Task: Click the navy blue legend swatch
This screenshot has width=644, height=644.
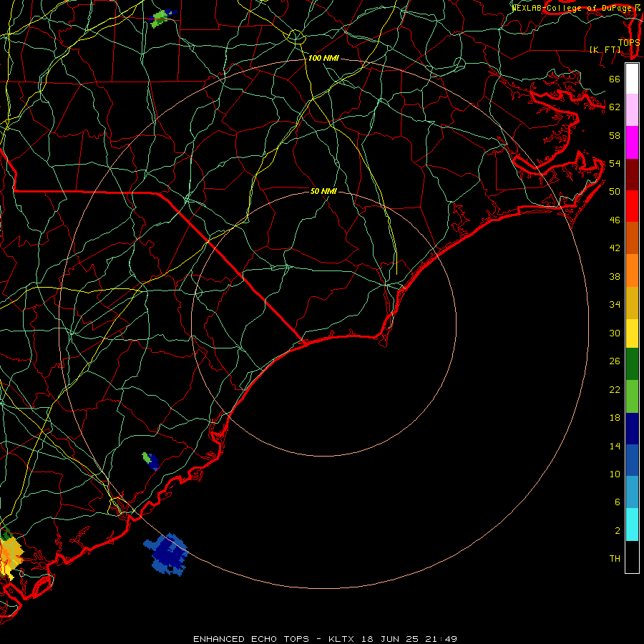Action: coord(632,429)
